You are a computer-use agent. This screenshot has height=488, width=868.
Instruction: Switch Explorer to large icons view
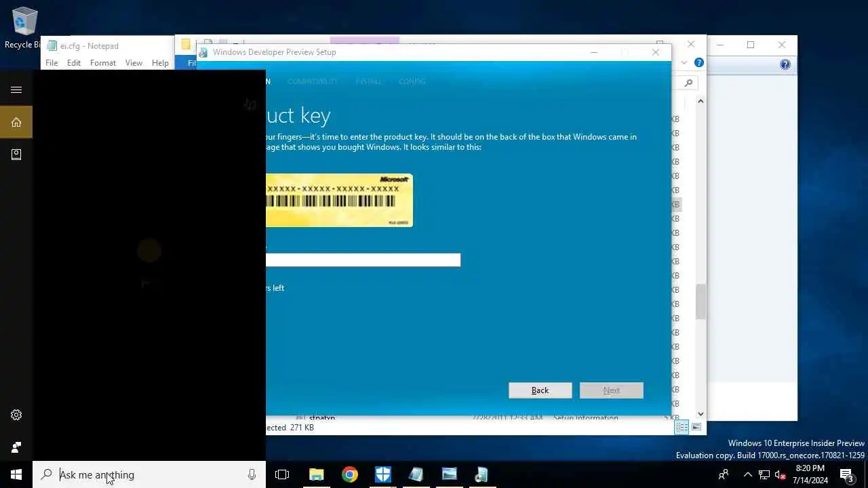pos(696,427)
